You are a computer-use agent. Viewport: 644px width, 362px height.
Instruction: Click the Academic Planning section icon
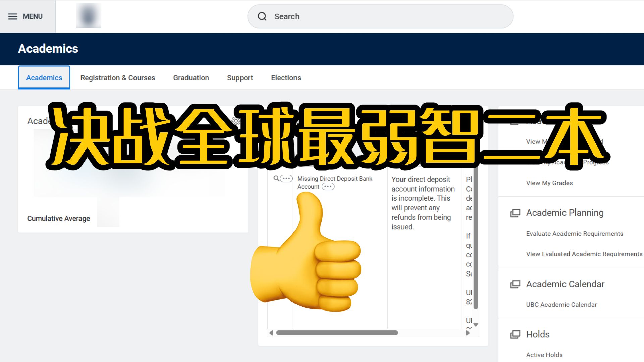515,213
